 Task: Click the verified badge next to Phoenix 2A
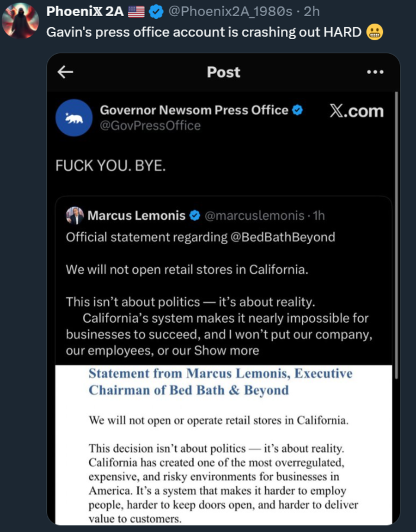coord(156,12)
